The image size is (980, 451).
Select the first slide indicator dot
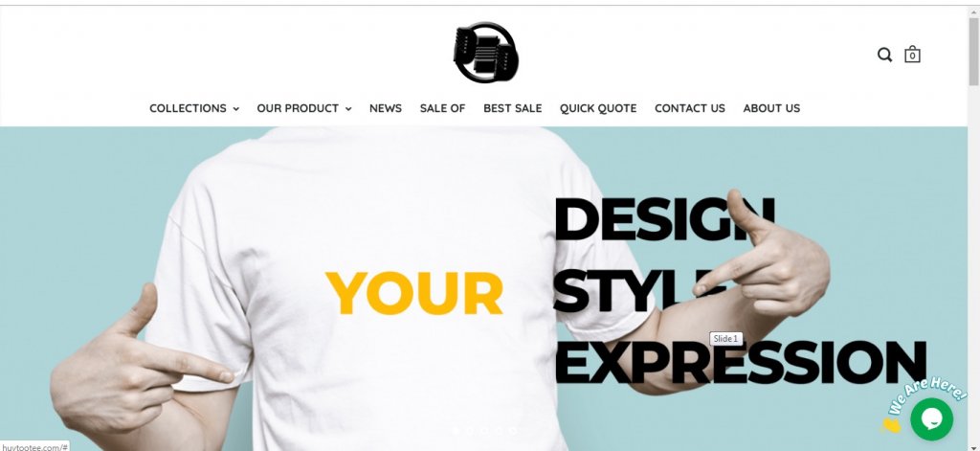[456, 430]
